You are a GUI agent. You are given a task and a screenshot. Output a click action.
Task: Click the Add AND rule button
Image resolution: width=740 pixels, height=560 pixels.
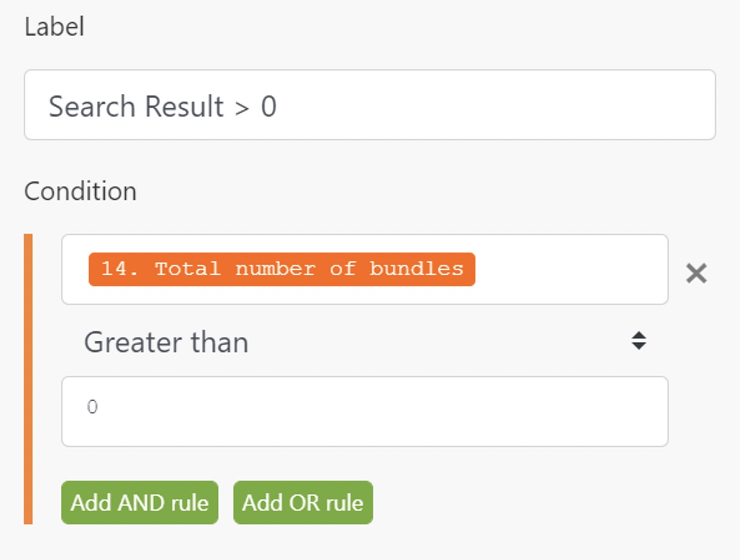140,503
